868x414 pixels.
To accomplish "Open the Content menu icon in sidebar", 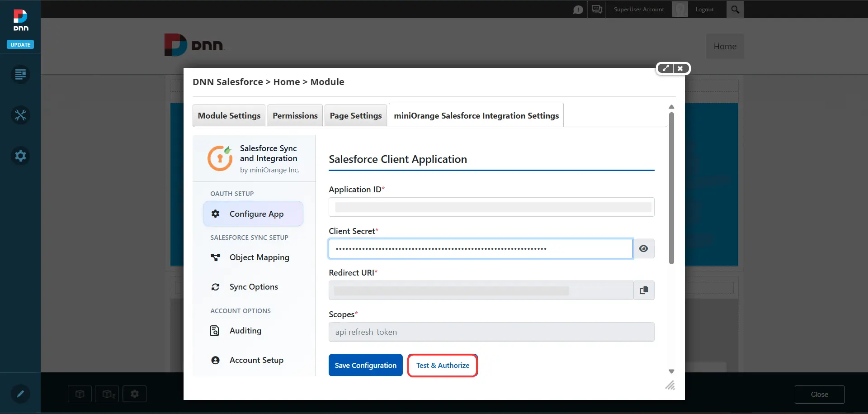I will 20,74.
